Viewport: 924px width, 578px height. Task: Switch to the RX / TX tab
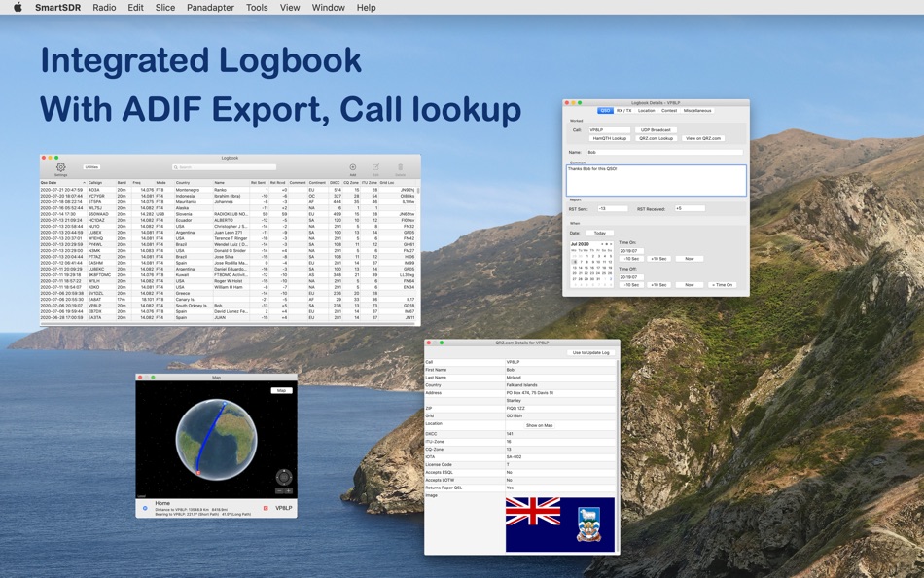(624, 110)
